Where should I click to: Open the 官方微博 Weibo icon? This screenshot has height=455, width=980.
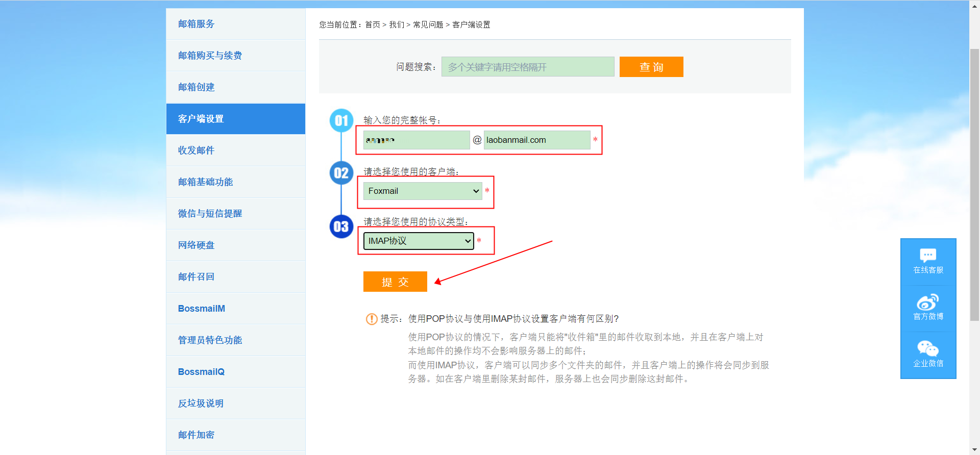pos(928,308)
